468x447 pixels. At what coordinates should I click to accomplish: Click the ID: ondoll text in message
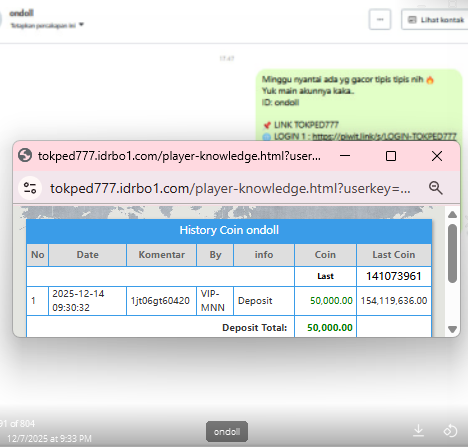click(x=280, y=102)
